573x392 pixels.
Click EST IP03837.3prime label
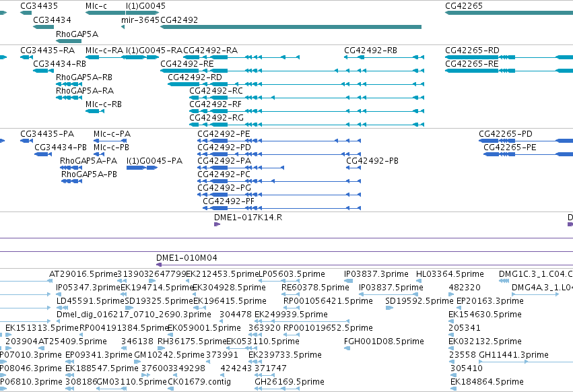point(376,274)
